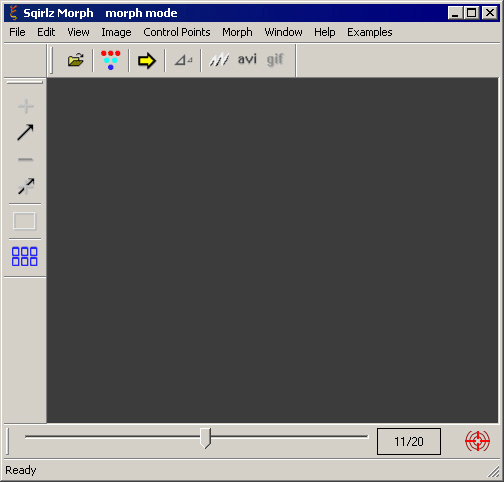Open the Examples menu
Viewport: 504px width, 482px height.
click(370, 32)
